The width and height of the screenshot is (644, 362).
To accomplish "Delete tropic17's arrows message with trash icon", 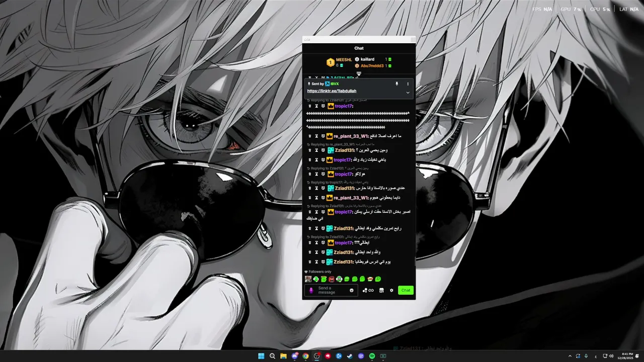I will coord(310,106).
